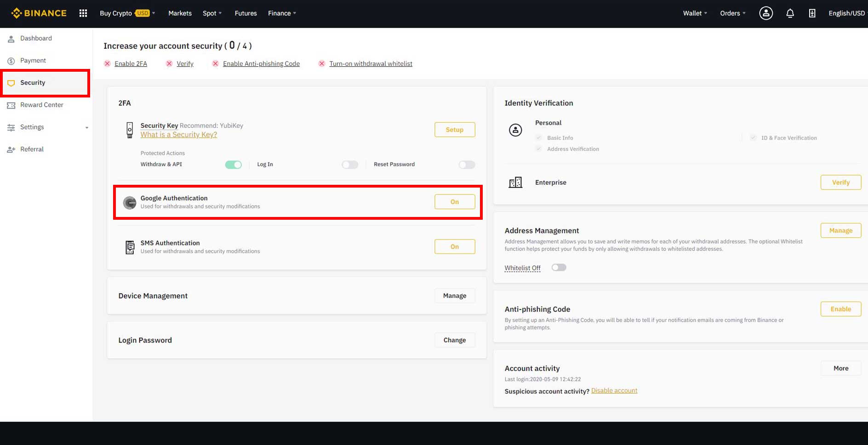Open Dashboard in the sidebar

(x=36, y=38)
